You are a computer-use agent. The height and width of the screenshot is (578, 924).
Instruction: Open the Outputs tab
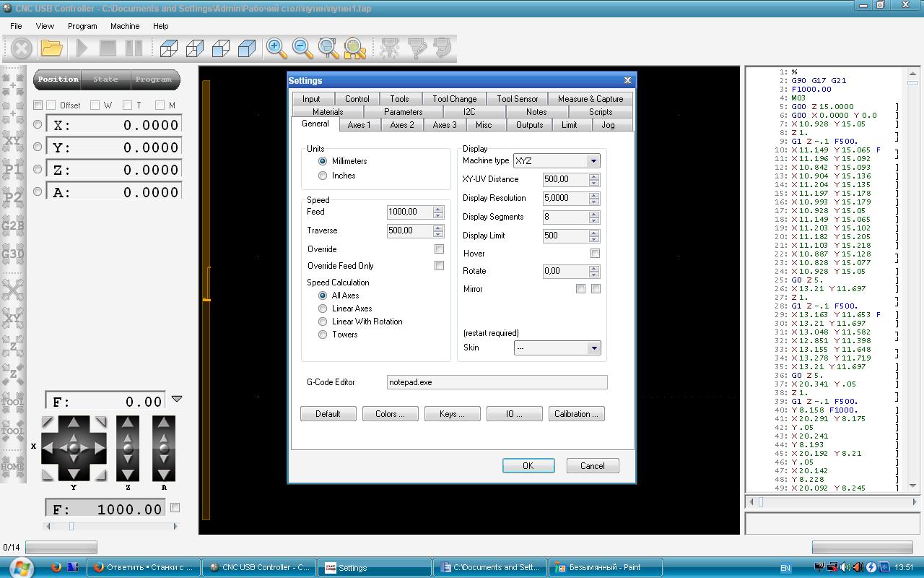point(530,125)
